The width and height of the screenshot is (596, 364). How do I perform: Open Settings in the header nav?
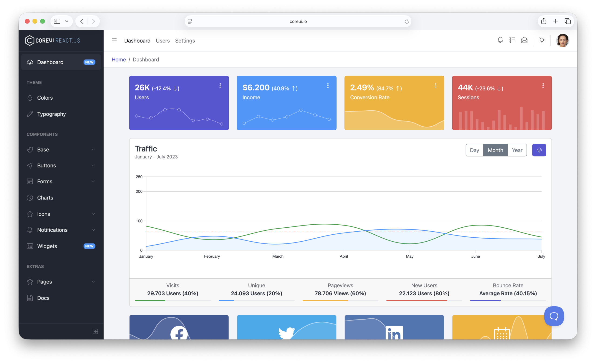[185, 41]
